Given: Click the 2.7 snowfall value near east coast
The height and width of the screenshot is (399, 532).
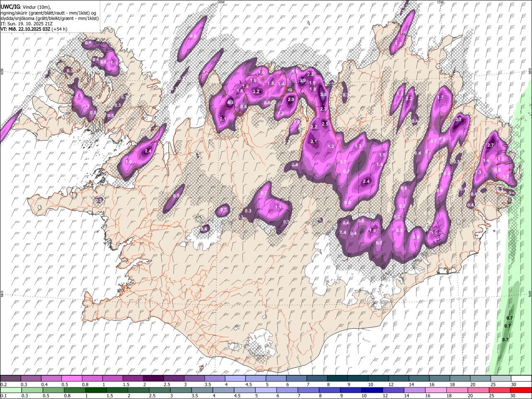Looking at the screenshot, I should click(490, 145).
